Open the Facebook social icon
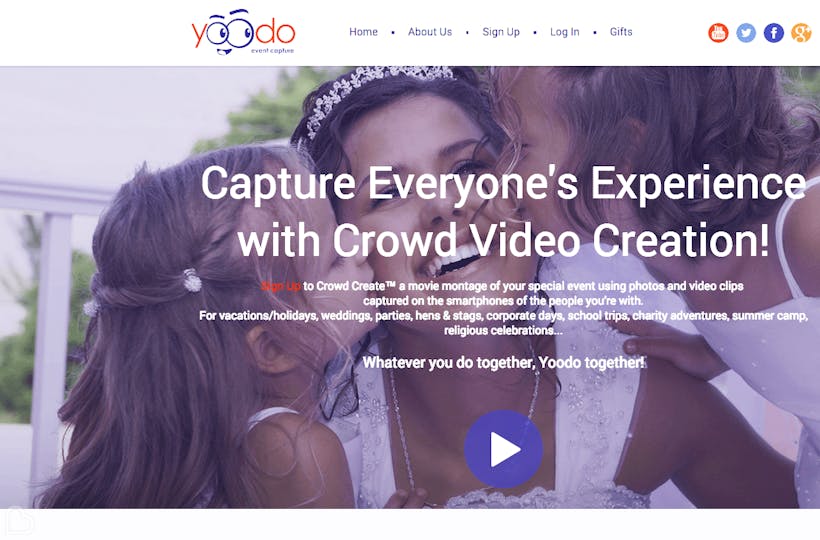The width and height of the screenshot is (820, 540). 773,32
